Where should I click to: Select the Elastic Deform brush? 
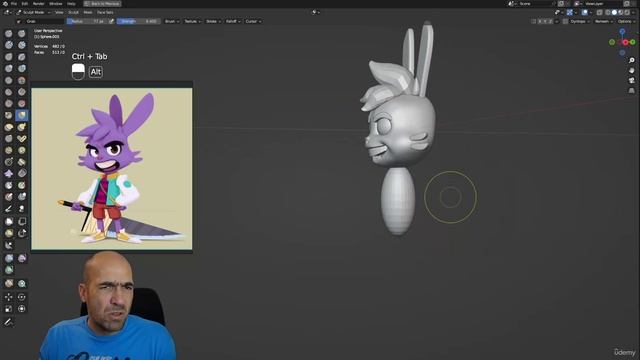coord(9,127)
